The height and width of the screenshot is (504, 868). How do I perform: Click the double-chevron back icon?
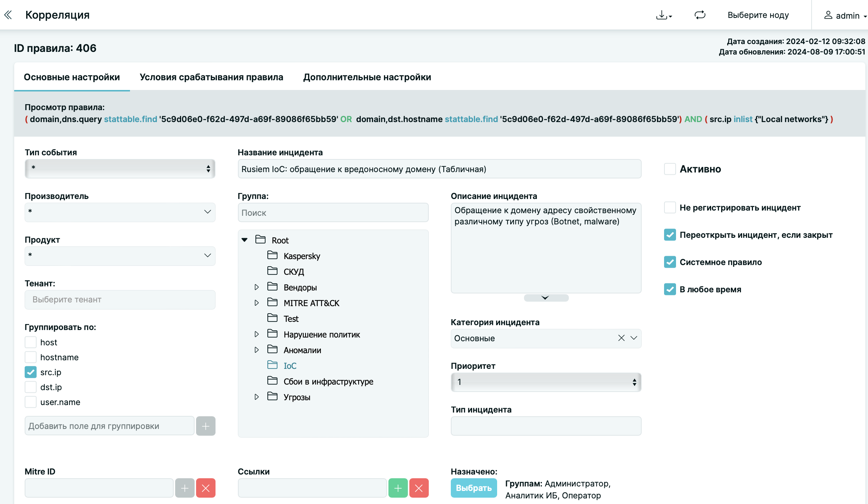pyautogui.click(x=8, y=15)
